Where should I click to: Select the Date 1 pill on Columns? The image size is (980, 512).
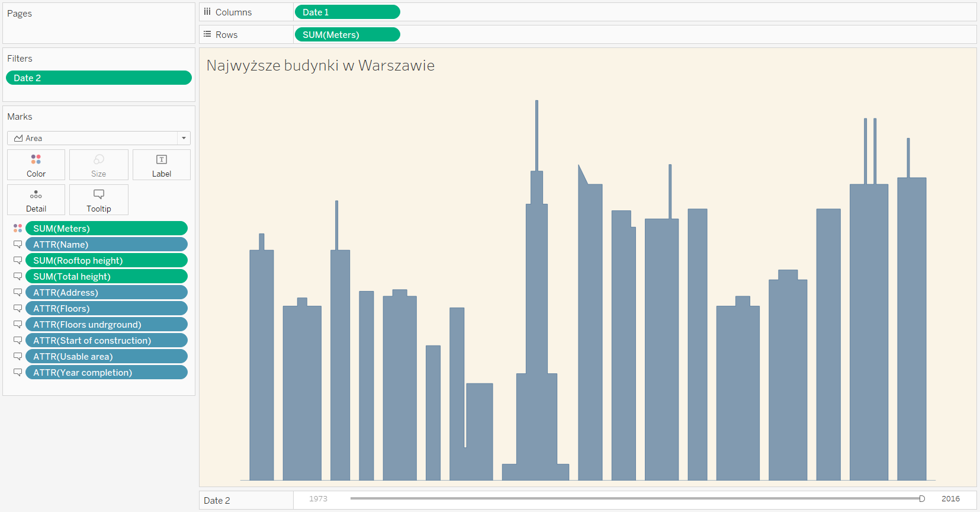coord(347,12)
